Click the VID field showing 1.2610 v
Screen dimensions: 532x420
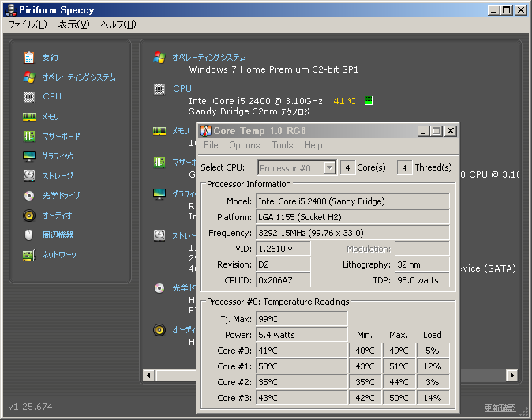pos(283,249)
